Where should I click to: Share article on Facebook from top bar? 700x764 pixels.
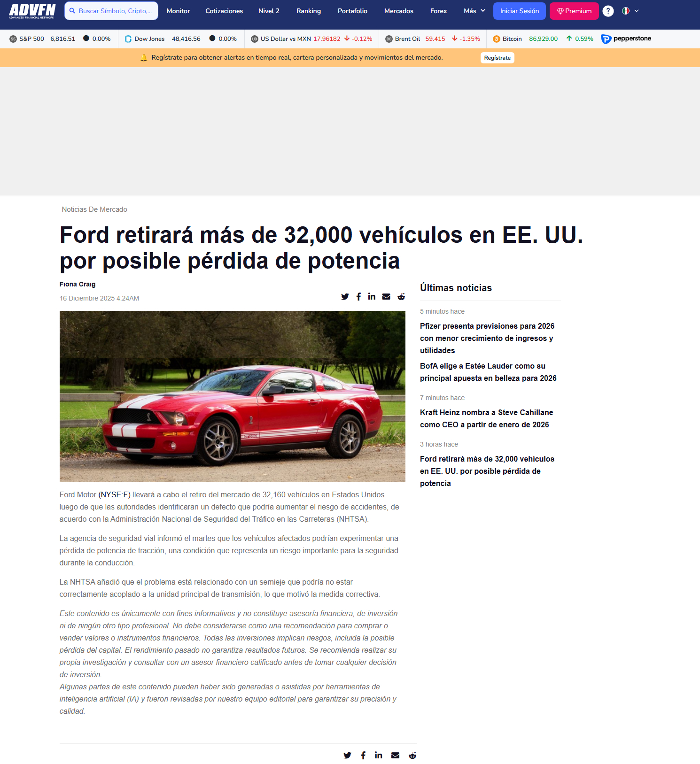(x=358, y=297)
